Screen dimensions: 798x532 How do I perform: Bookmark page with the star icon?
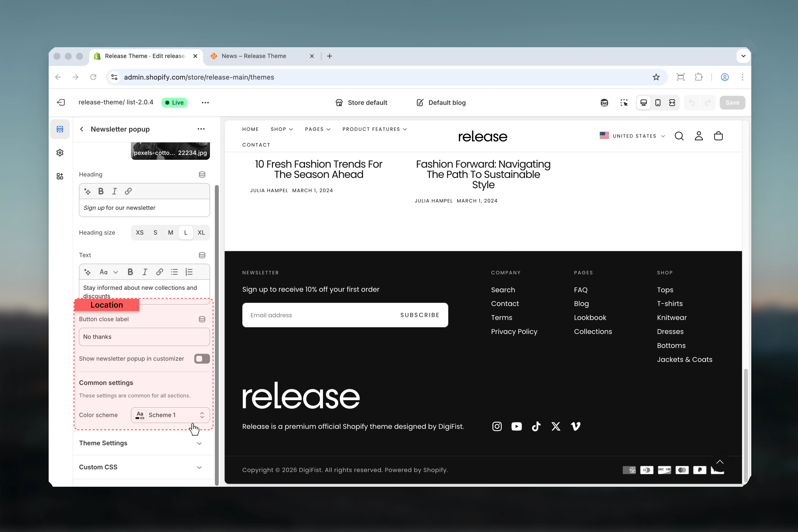(x=656, y=77)
